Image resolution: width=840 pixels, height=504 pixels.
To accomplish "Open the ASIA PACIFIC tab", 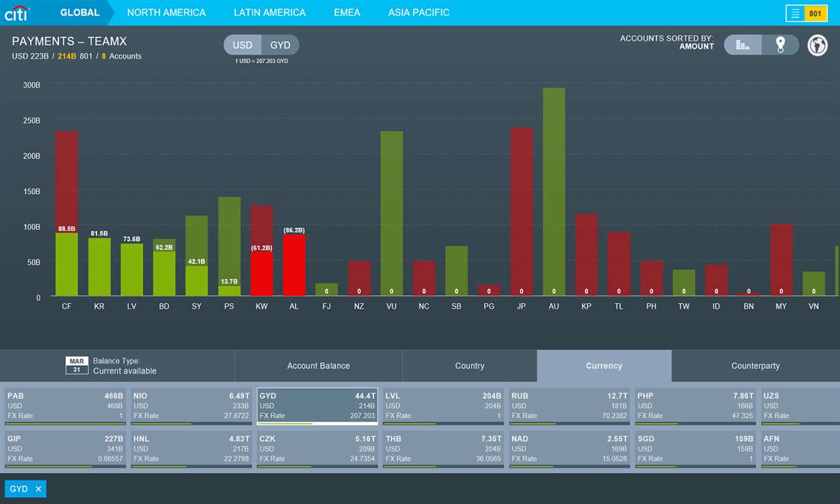I will (419, 12).
